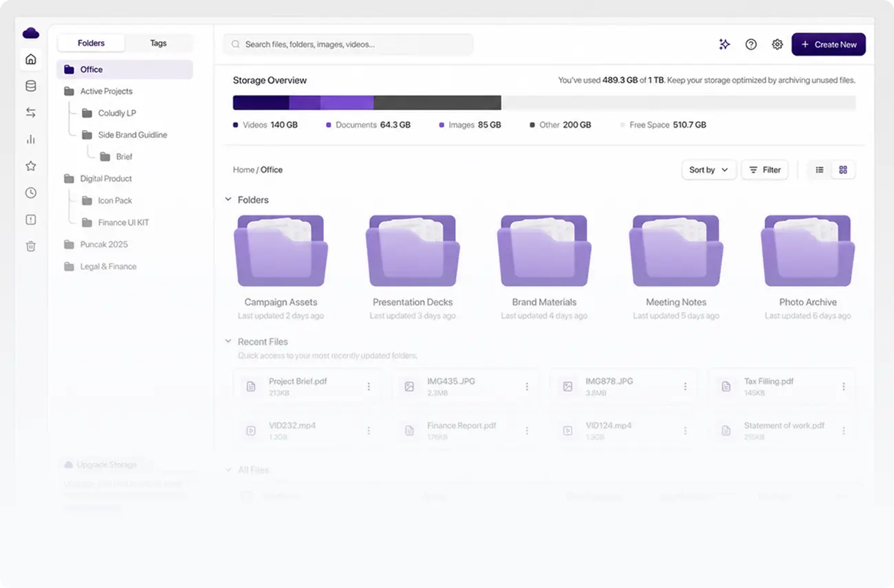Go to Home in the breadcrumb
The image size is (894, 588).
243,170
